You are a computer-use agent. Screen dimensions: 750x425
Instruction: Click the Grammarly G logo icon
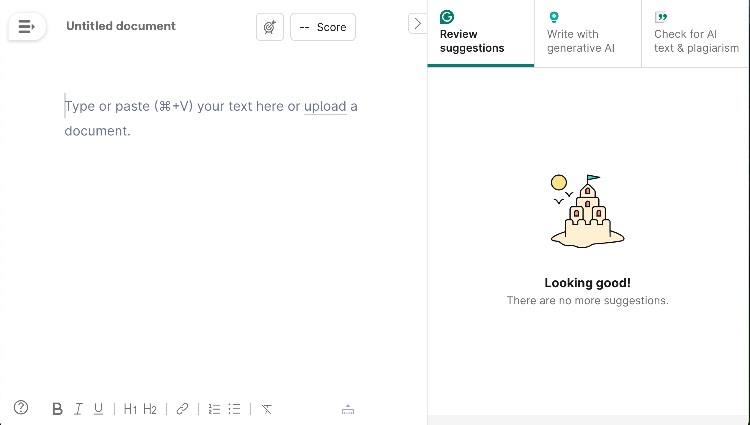(x=447, y=17)
